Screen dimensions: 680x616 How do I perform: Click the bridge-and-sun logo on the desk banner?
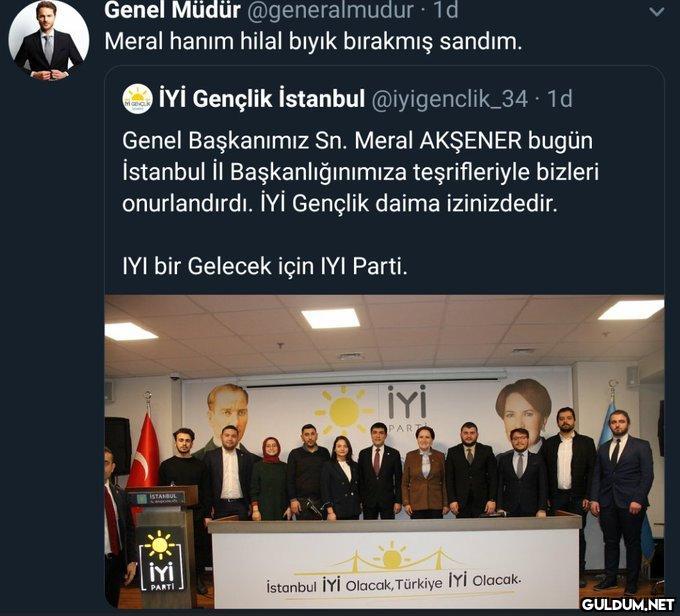(x=392, y=558)
